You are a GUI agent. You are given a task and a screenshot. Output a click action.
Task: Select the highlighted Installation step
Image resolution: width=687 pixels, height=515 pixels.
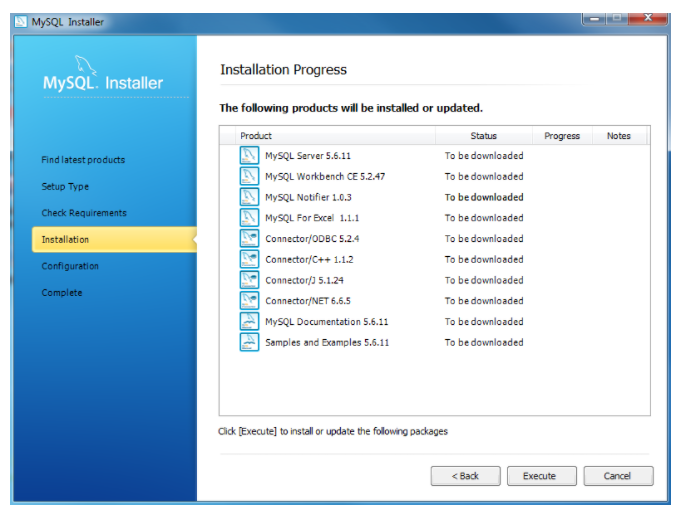114,239
